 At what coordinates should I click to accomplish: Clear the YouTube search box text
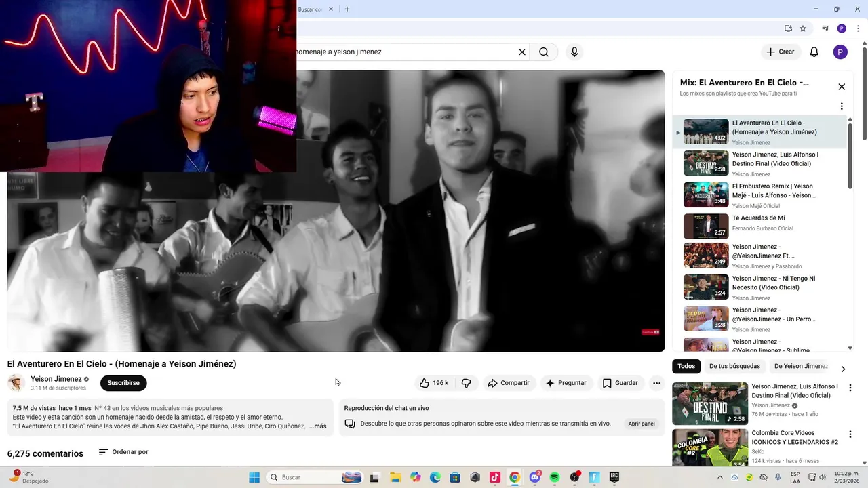[522, 52]
